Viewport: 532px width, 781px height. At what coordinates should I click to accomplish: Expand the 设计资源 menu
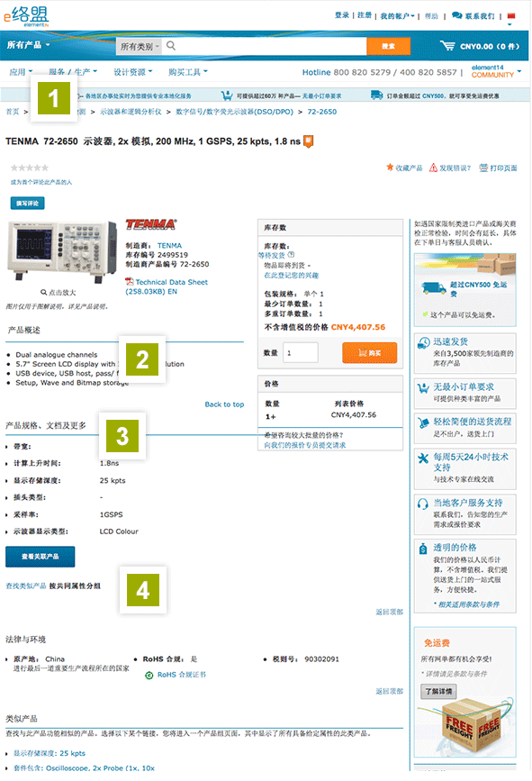point(133,72)
